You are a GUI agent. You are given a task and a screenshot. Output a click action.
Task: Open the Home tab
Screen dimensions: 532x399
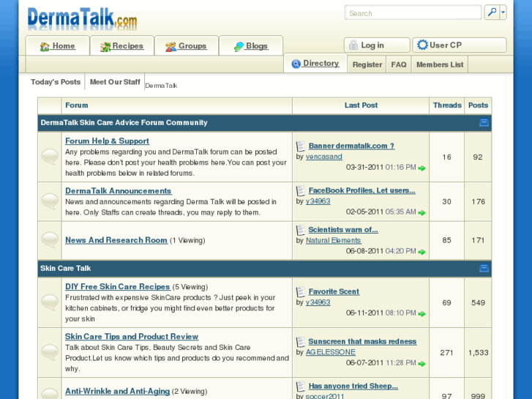pyautogui.click(x=57, y=46)
